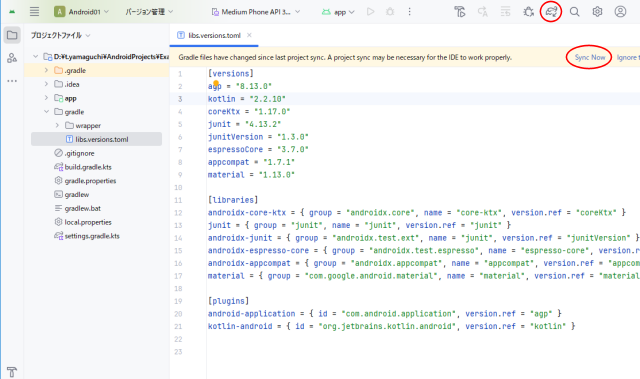Open the バージョン管理 menu
This screenshot has height=379, width=640.
click(149, 12)
